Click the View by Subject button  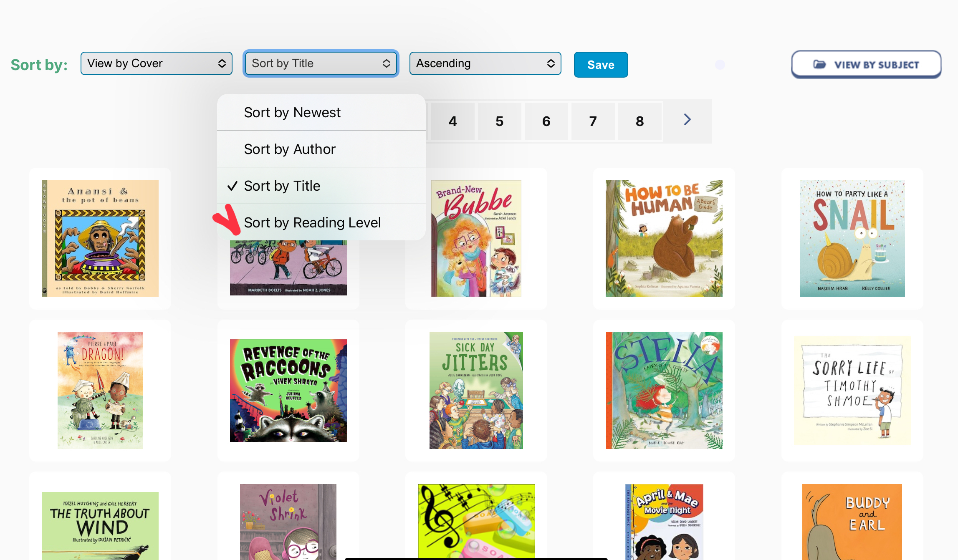(x=866, y=65)
